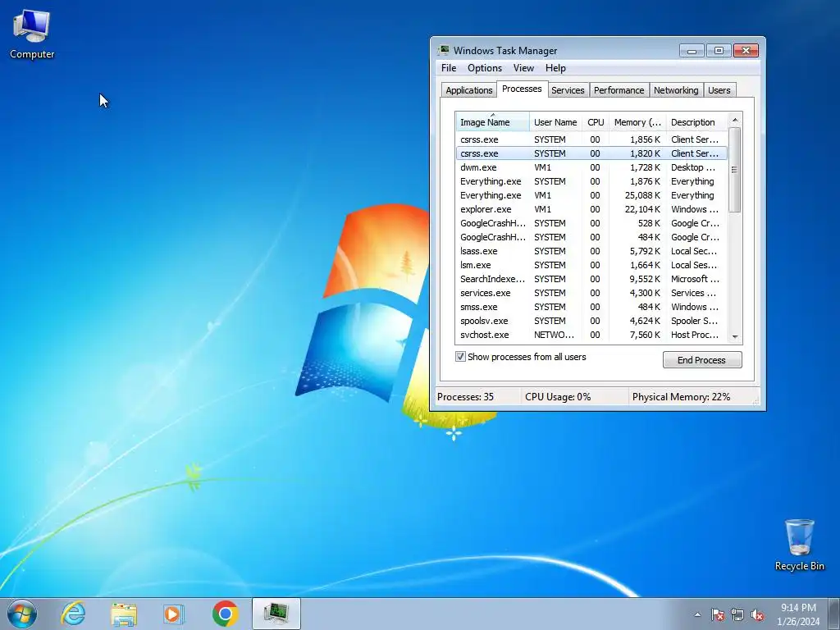Select the smss.exe process row
Image resolution: width=840 pixels, height=630 pixels.
pyautogui.click(x=591, y=307)
